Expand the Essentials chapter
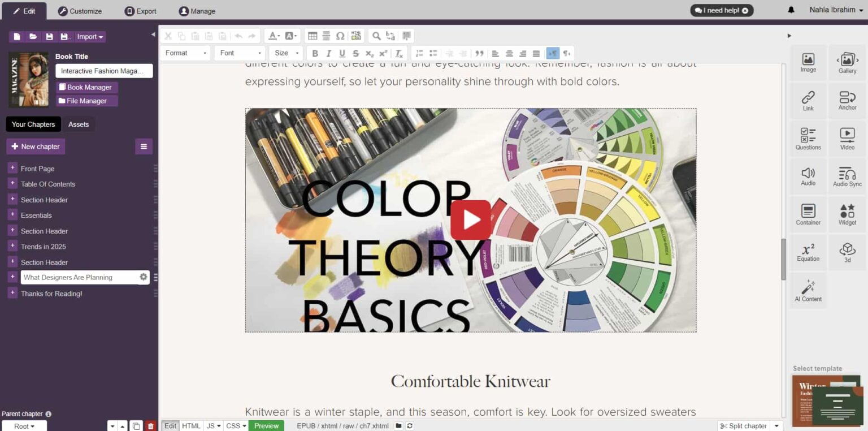 pyautogui.click(x=12, y=215)
